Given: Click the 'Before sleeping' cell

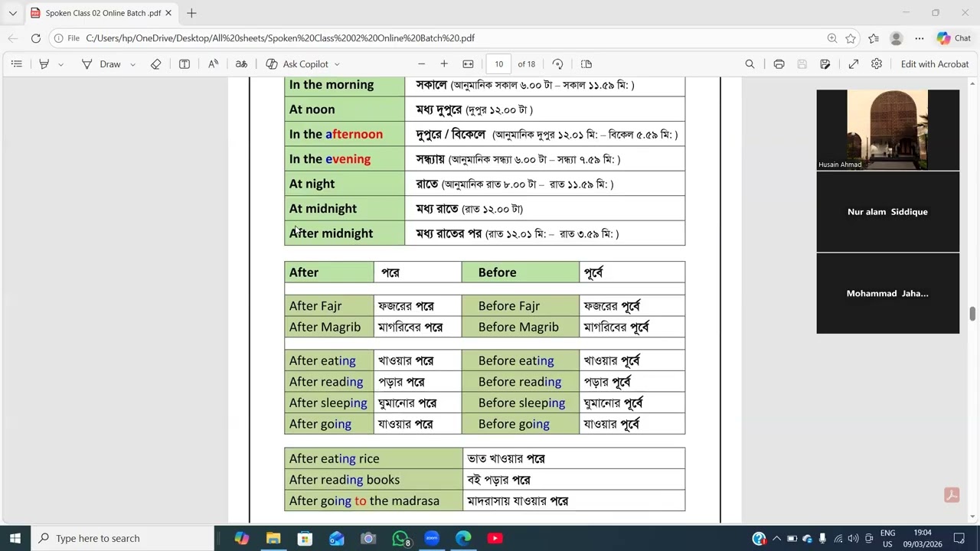Looking at the screenshot, I should (x=521, y=403).
